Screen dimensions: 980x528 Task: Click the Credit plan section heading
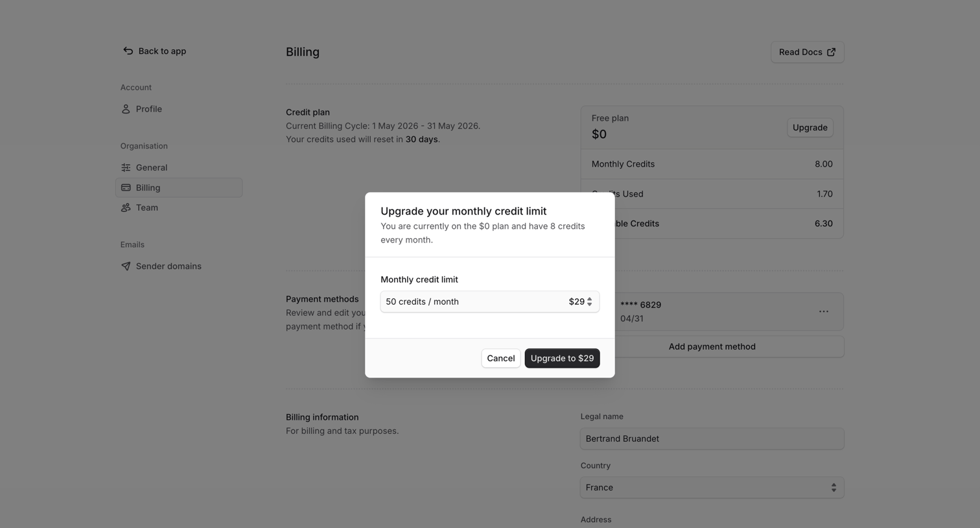click(x=308, y=112)
